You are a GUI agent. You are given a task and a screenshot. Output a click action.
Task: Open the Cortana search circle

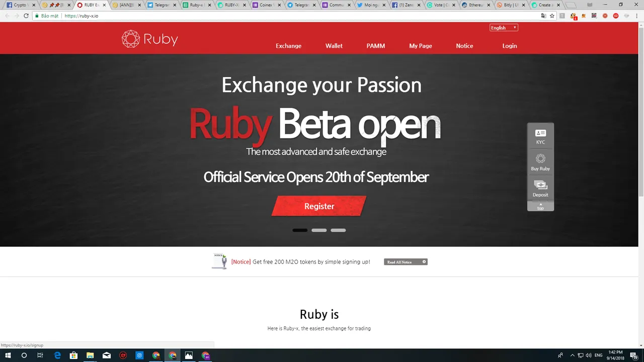[x=24, y=355]
